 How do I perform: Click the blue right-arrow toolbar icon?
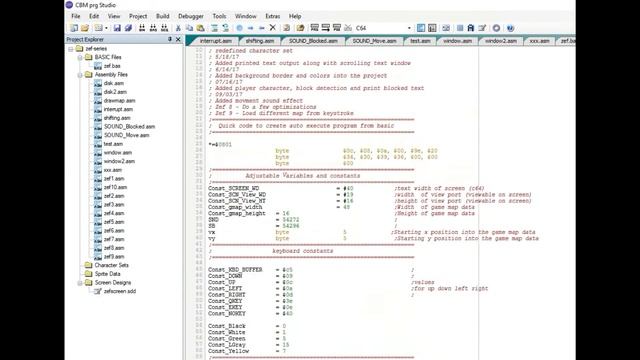[250, 28]
